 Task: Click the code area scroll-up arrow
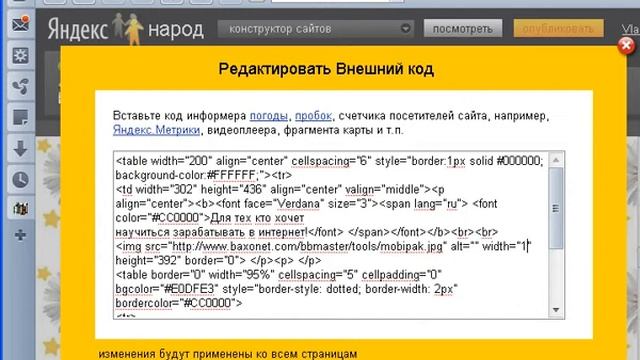click(556, 160)
